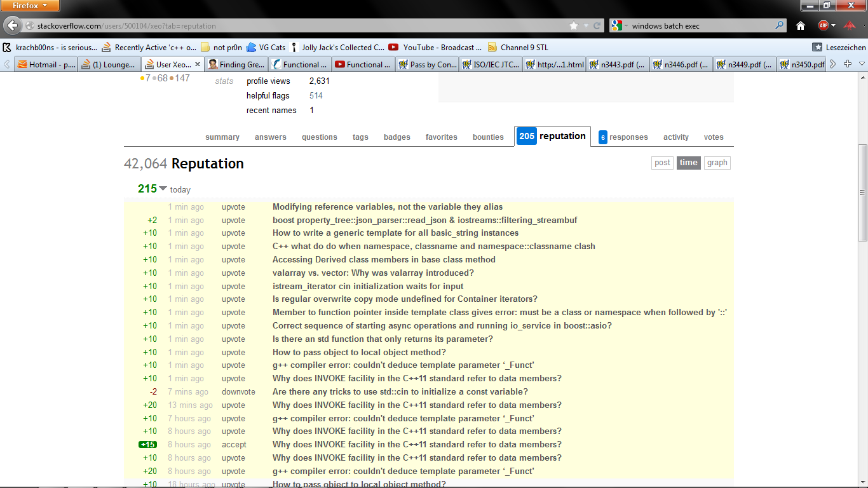The height and width of the screenshot is (488, 868).
Task: Open the 'not pr0n' bookmarks folder
Action: tap(222, 48)
